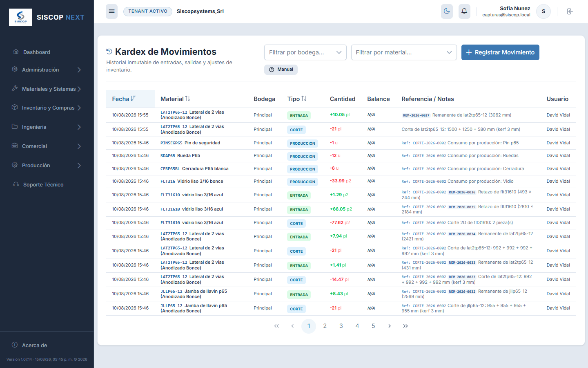Click Registrar Movimiento button

[500, 52]
